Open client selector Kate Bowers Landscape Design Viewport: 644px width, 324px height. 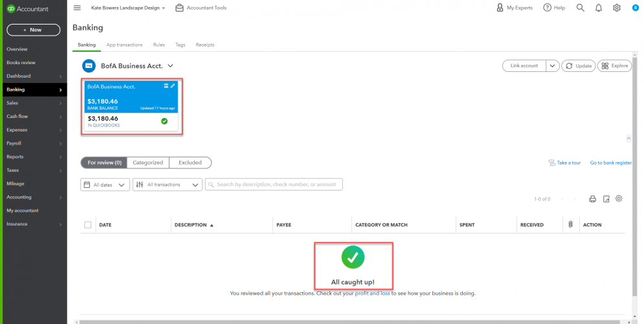click(128, 8)
